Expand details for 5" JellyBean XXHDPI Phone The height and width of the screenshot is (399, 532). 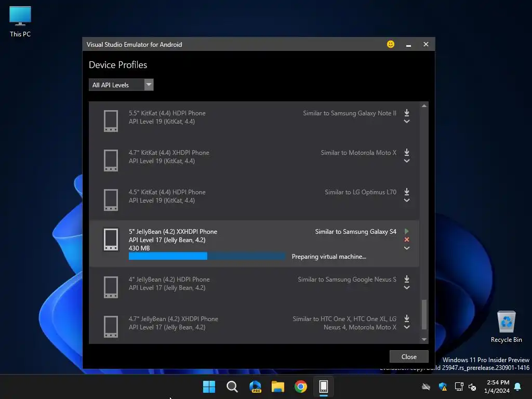click(x=406, y=248)
